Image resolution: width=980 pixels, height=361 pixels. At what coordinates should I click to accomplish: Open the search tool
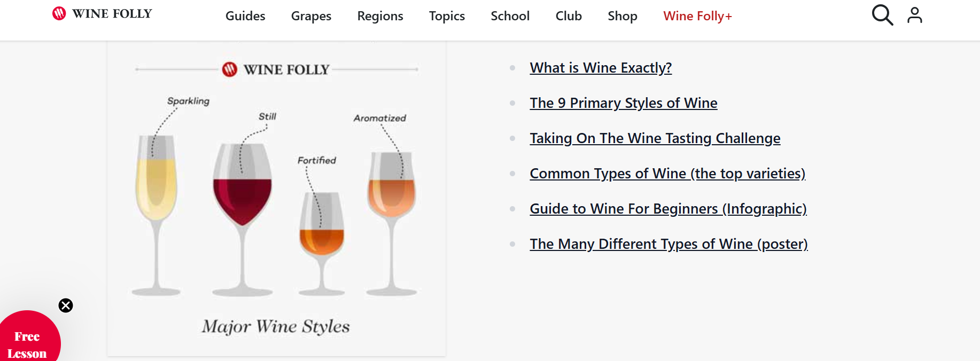point(882,15)
